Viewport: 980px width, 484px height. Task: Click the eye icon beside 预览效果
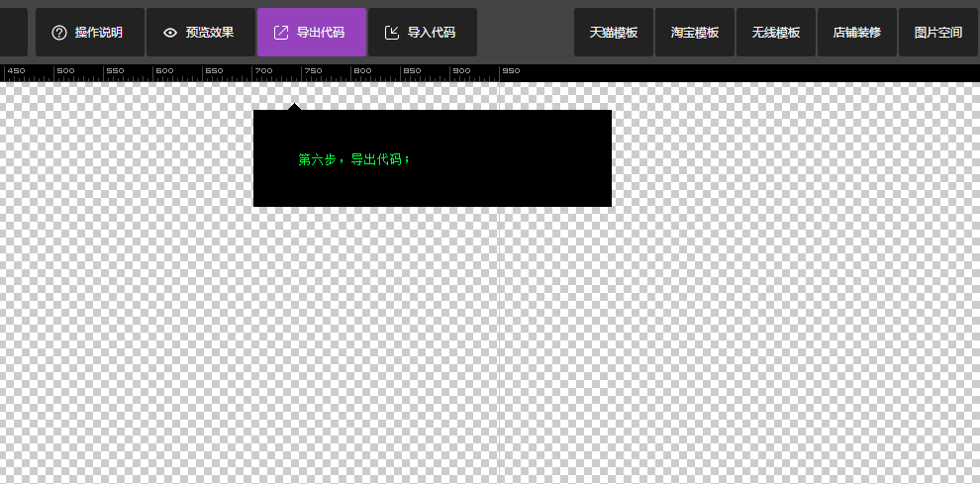point(170,33)
